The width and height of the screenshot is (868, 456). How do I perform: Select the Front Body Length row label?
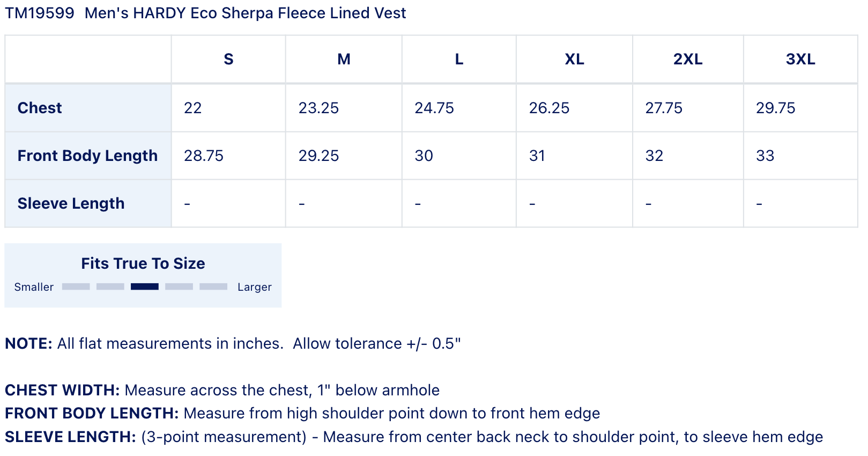pyautogui.click(x=87, y=156)
